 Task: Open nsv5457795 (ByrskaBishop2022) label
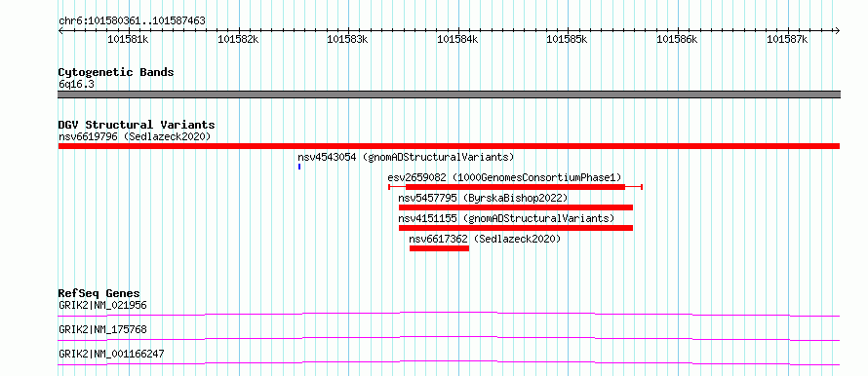click(484, 198)
